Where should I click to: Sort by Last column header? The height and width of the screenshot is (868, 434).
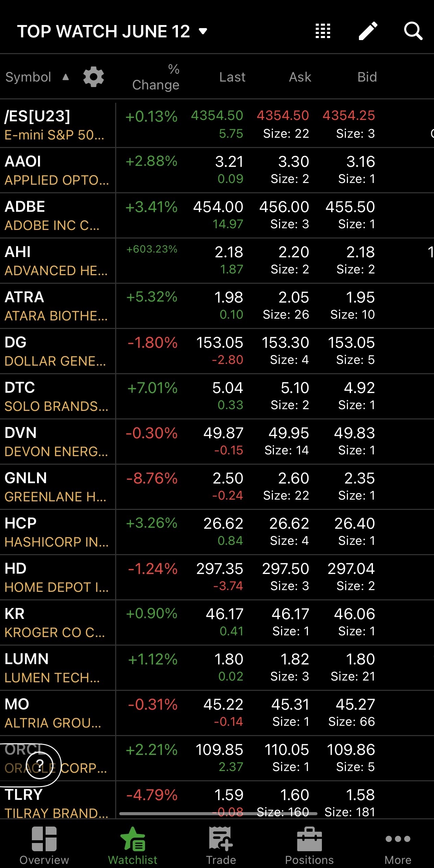[232, 77]
